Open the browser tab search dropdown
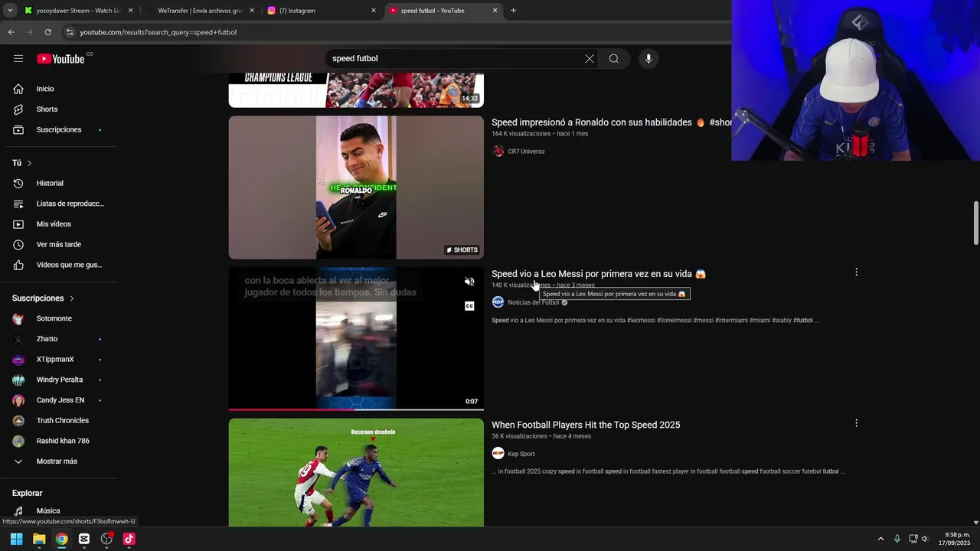This screenshot has height=551, width=980. click(10, 11)
